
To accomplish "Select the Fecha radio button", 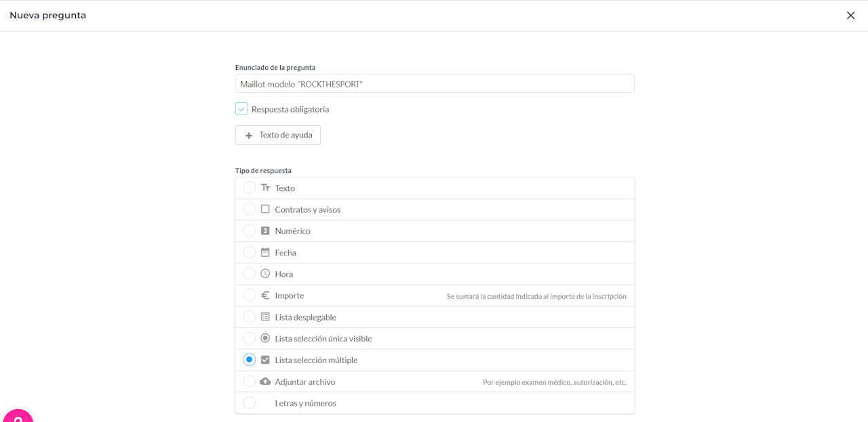I will click(250, 252).
